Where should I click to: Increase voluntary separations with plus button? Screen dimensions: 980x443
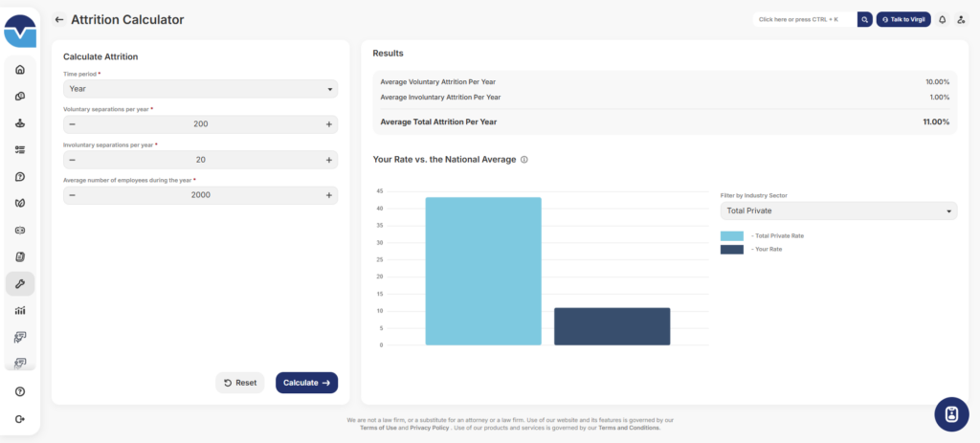[x=328, y=124]
